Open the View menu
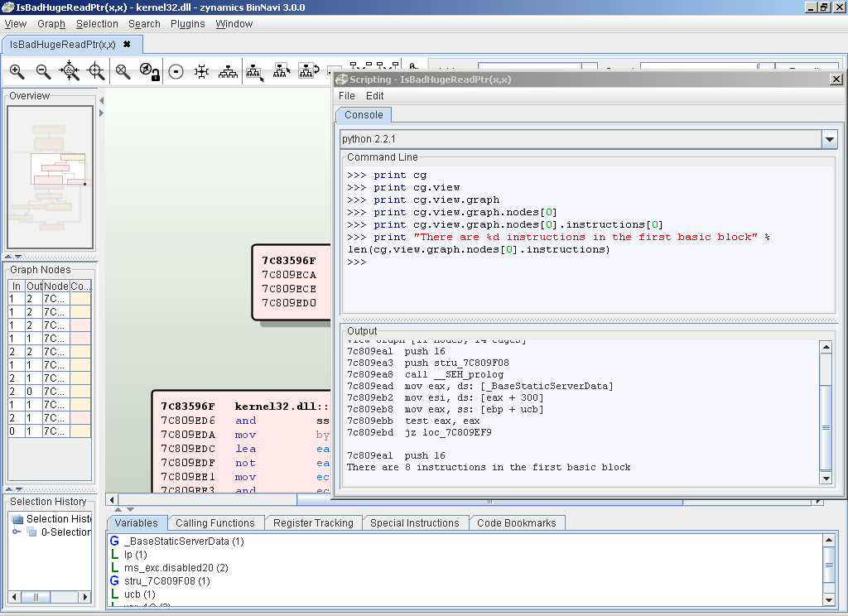Image resolution: width=848 pixels, height=616 pixels. click(15, 24)
